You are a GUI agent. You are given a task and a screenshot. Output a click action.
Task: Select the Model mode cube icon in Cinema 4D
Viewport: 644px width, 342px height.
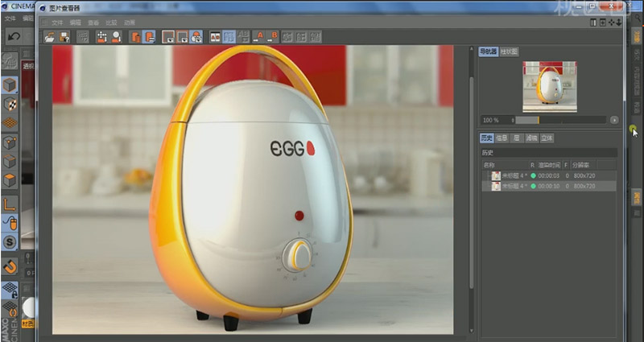(10, 85)
